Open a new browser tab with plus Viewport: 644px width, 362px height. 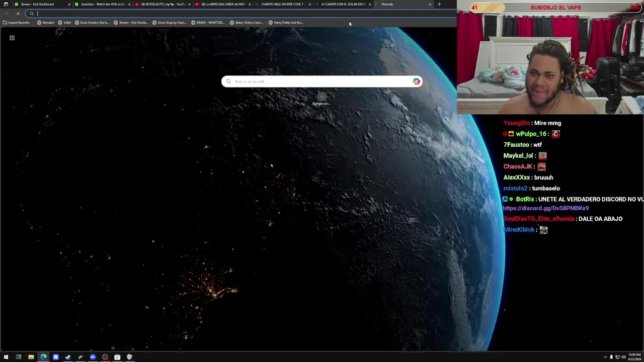click(x=439, y=4)
